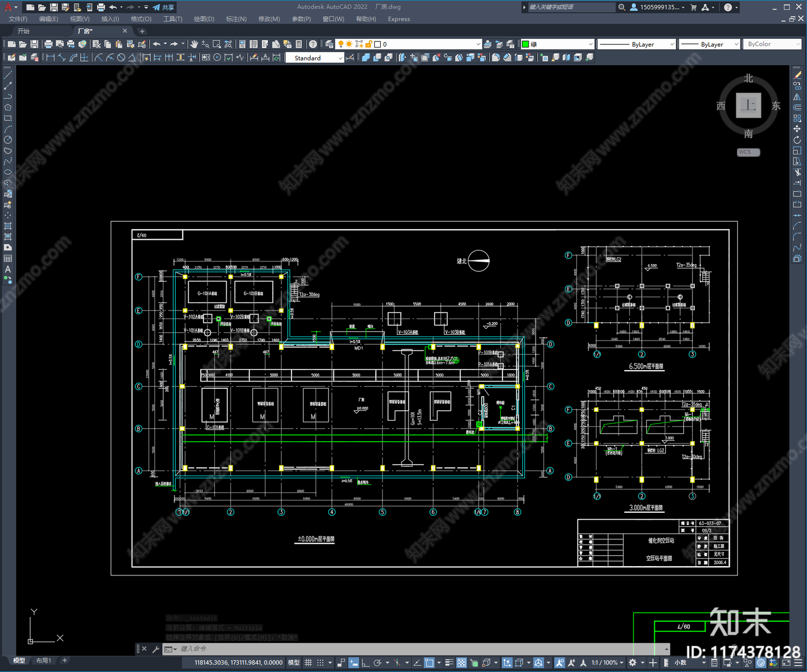Click the search magnifier icon in the title bar
807x672 pixels.
(x=622, y=7)
